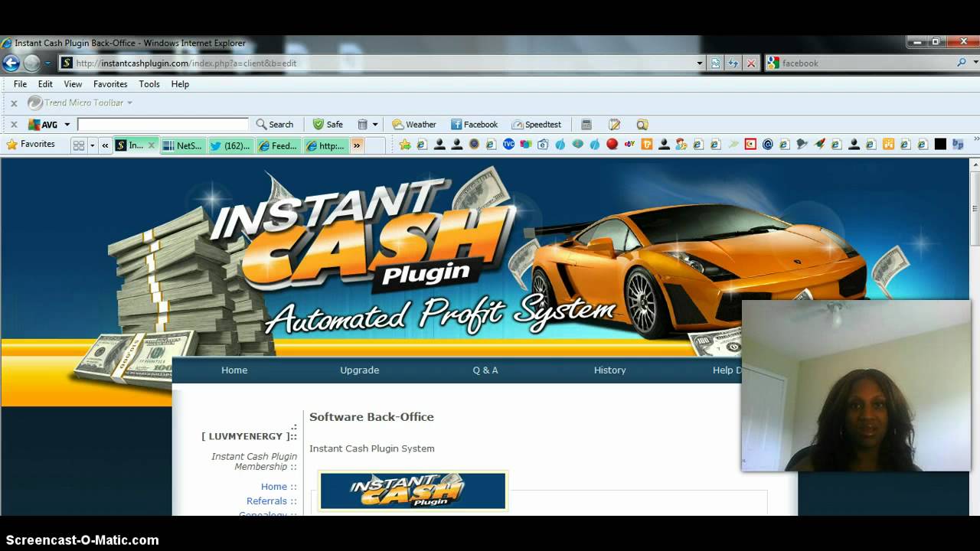
Task: Click the magnifier icon in search box
Action: 962,64
